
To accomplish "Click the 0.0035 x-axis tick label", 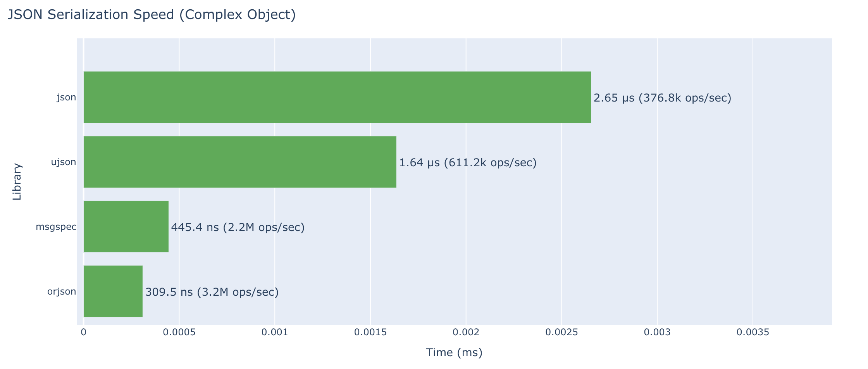I will point(753,333).
